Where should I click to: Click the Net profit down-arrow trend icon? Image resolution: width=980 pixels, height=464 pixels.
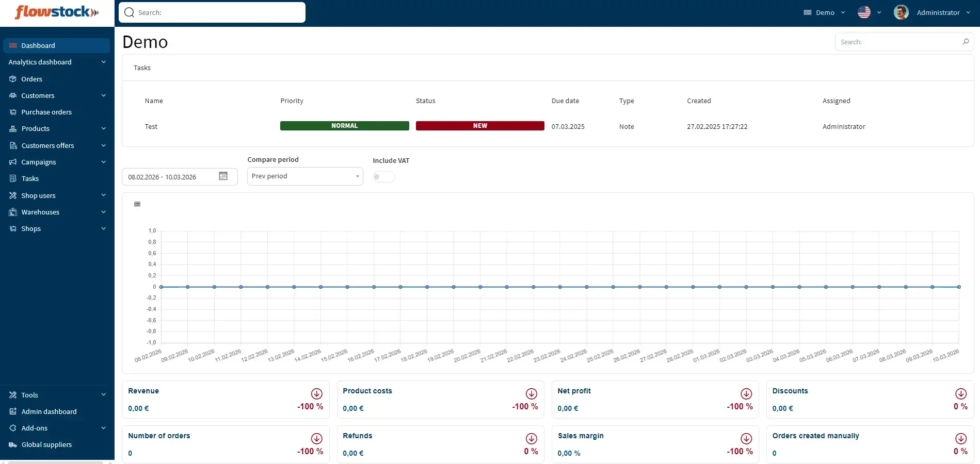(x=746, y=393)
